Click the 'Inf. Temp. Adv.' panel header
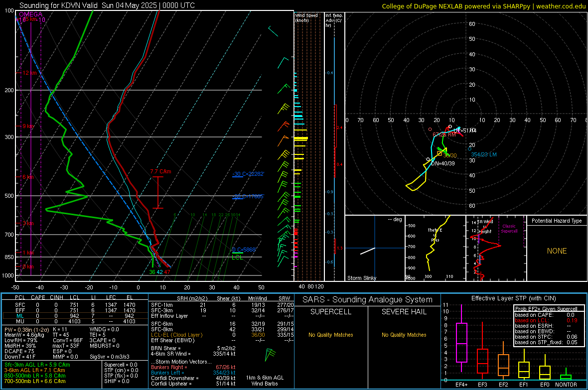 click(x=334, y=20)
